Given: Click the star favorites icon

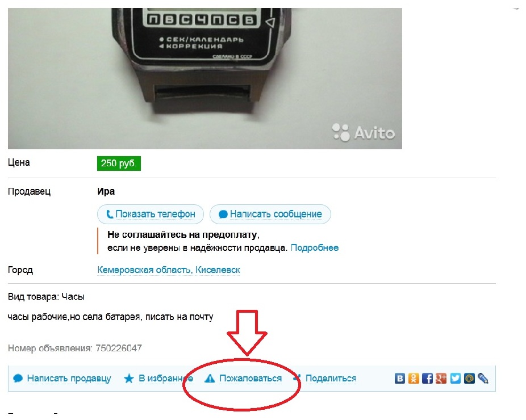Looking at the screenshot, I should click(129, 379).
